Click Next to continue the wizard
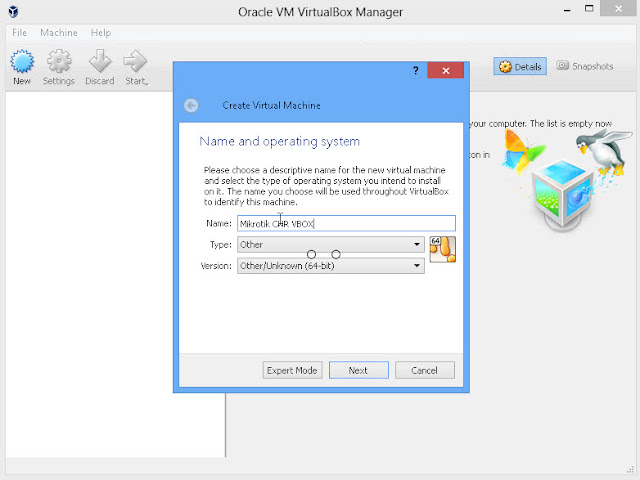Viewport: 640px width, 480px height. pyautogui.click(x=358, y=370)
